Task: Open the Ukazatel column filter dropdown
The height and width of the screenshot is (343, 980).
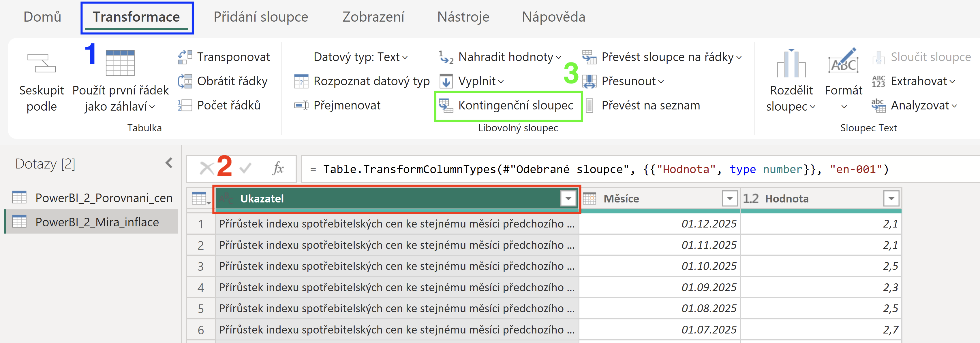Action: click(568, 198)
